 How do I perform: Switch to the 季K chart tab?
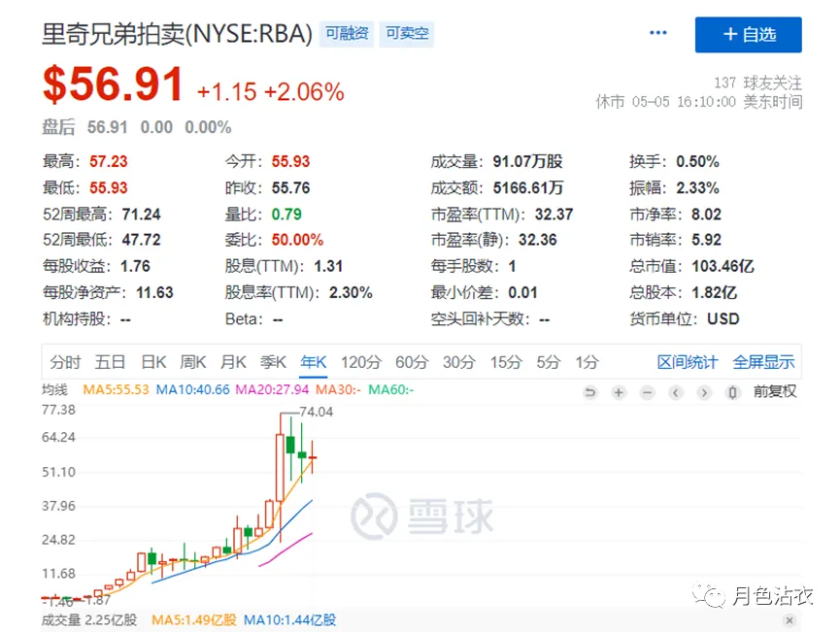pyautogui.click(x=273, y=362)
